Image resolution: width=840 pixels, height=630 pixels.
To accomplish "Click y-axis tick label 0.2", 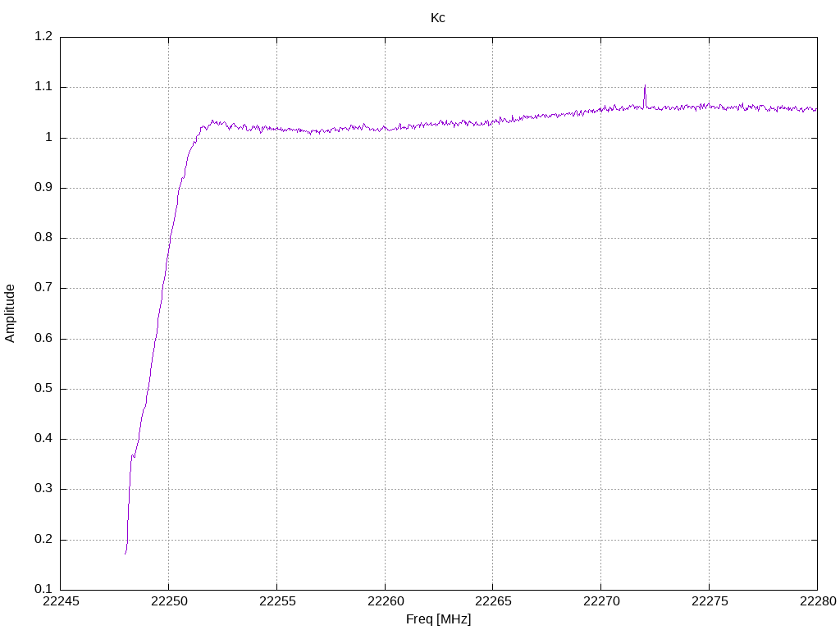I will tap(43, 540).
